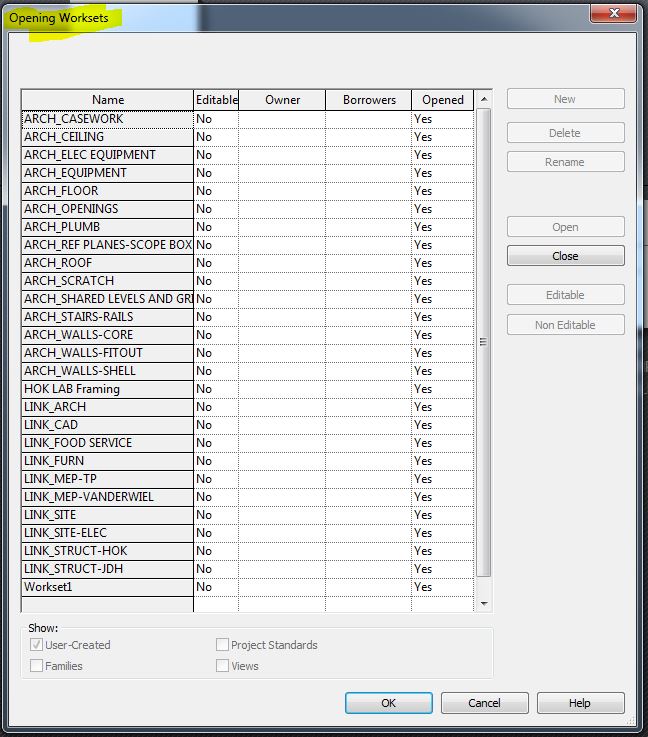The width and height of the screenshot is (648, 737).
Task: Select the ARCH_FLOOR workset
Action: [108, 191]
